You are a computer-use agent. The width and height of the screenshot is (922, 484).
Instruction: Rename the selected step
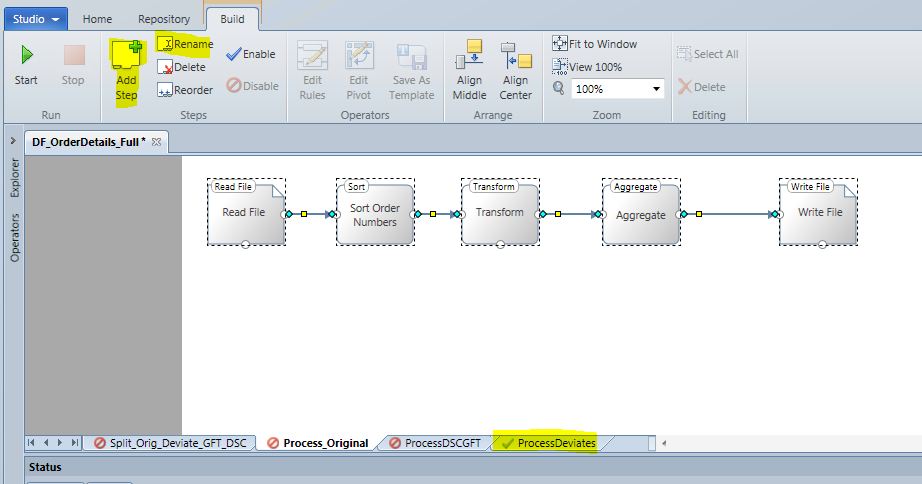185,44
